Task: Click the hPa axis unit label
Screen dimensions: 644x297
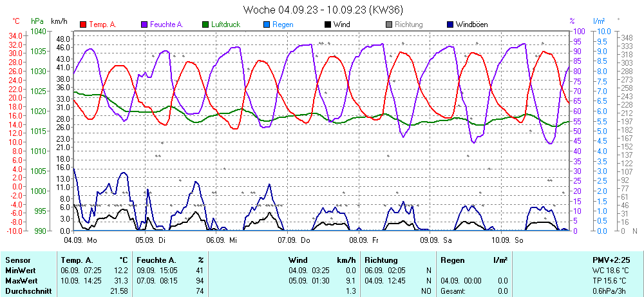Action: (x=37, y=21)
